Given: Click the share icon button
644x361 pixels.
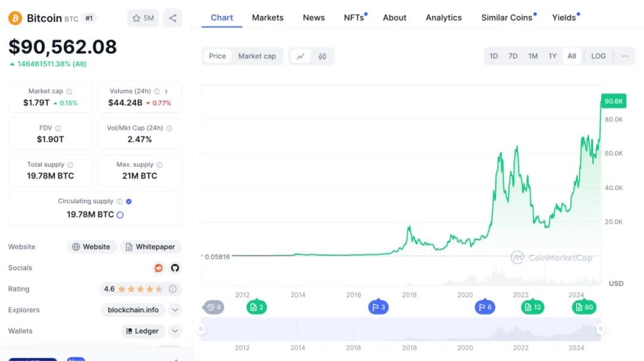Looking at the screenshot, I should point(172,18).
